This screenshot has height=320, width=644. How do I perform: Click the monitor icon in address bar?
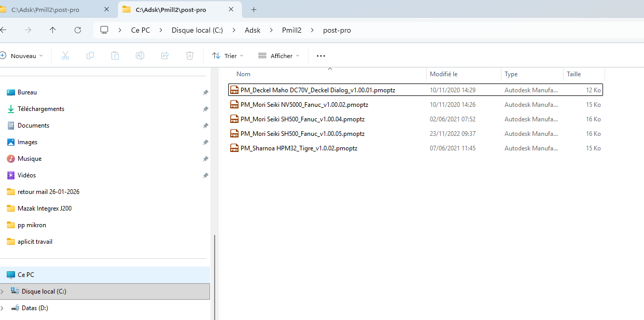105,30
